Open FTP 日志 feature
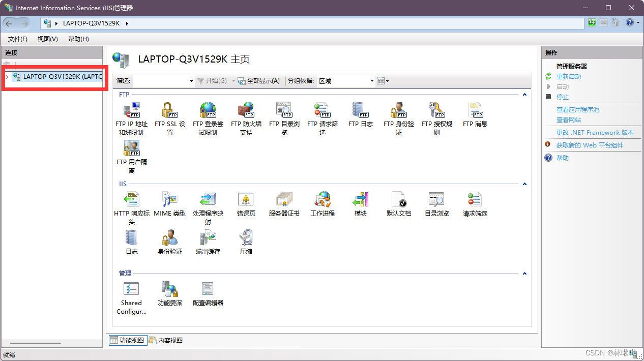Image resolution: width=644 pixels, height=361 pixels. click(x=360, y=114)
